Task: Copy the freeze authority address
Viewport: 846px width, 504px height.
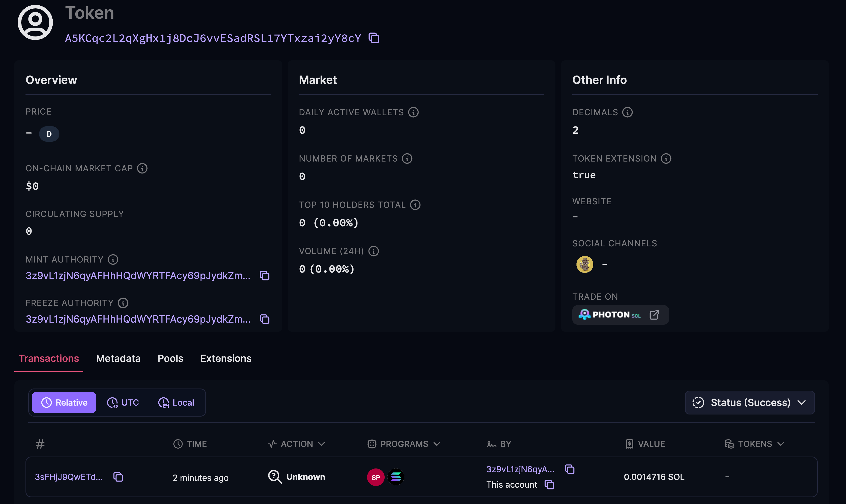Action: pyautogui.click(x=264, y=319)
